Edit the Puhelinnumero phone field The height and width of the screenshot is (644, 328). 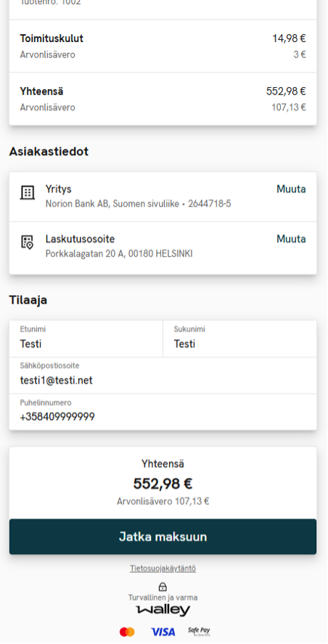163,412
